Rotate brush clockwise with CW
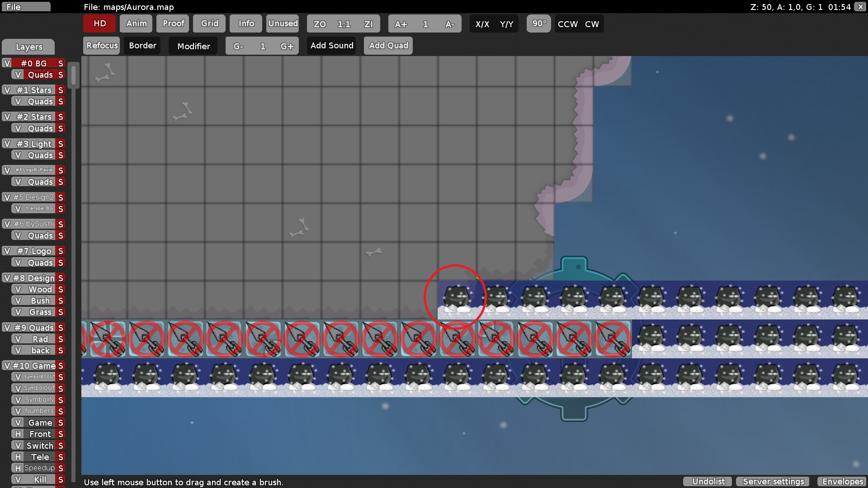Screen dimensions: 868x488 (592, 24)
